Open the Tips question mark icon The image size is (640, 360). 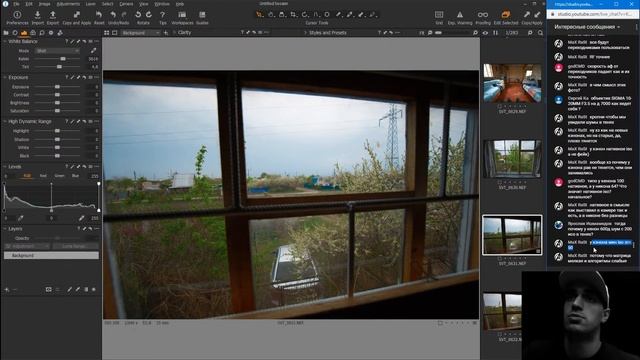[x=162, y=15]
